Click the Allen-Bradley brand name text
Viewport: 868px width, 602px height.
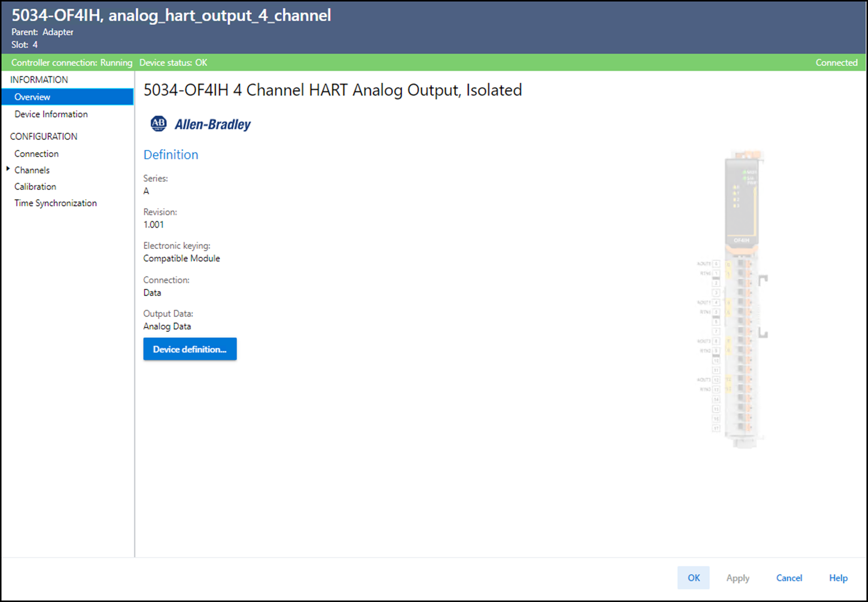[213, 124]
